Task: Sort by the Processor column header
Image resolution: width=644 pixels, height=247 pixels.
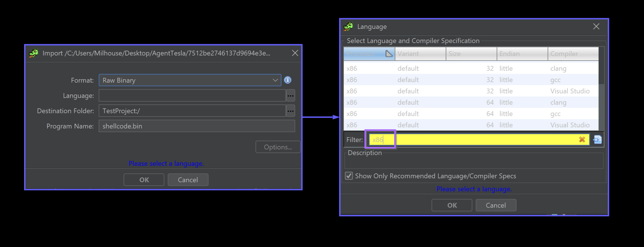Action: 369,54
